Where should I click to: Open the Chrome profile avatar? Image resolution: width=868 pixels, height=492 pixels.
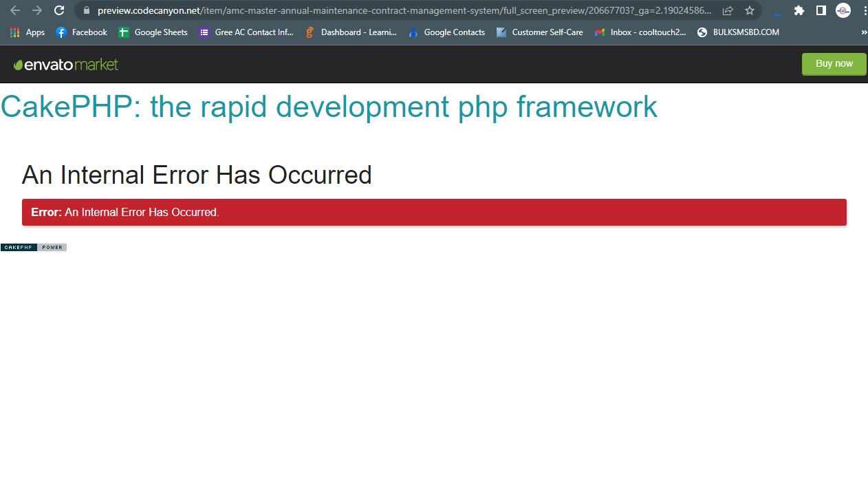click(843, 10)
